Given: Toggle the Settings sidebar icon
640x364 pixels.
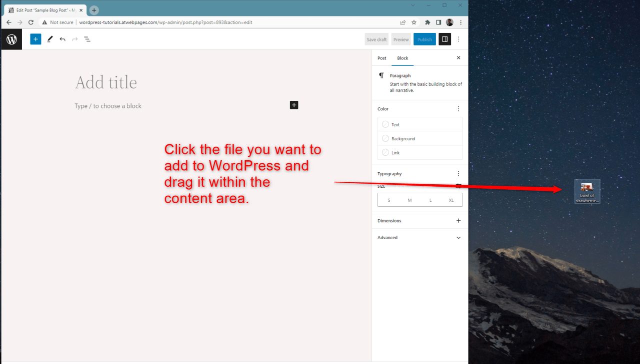Looking at the screenshot, I should pos(444,39).
